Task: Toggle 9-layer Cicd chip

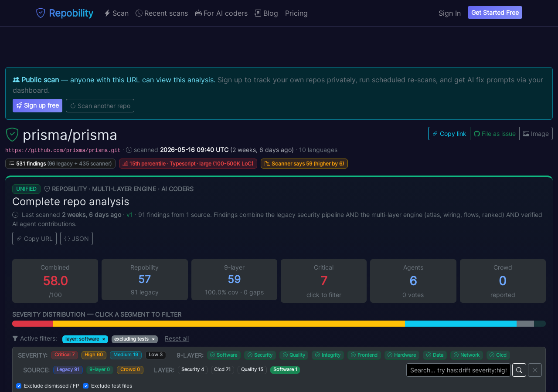Action: (498, 355)
